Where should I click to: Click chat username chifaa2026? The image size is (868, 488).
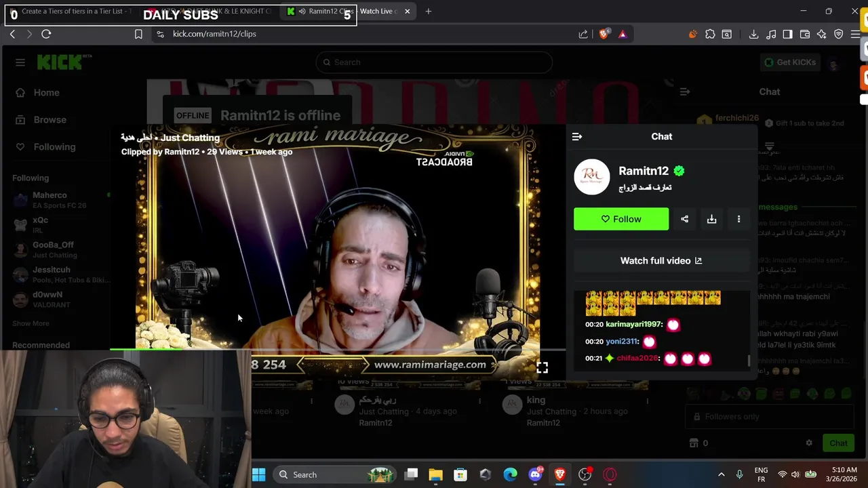637,358
